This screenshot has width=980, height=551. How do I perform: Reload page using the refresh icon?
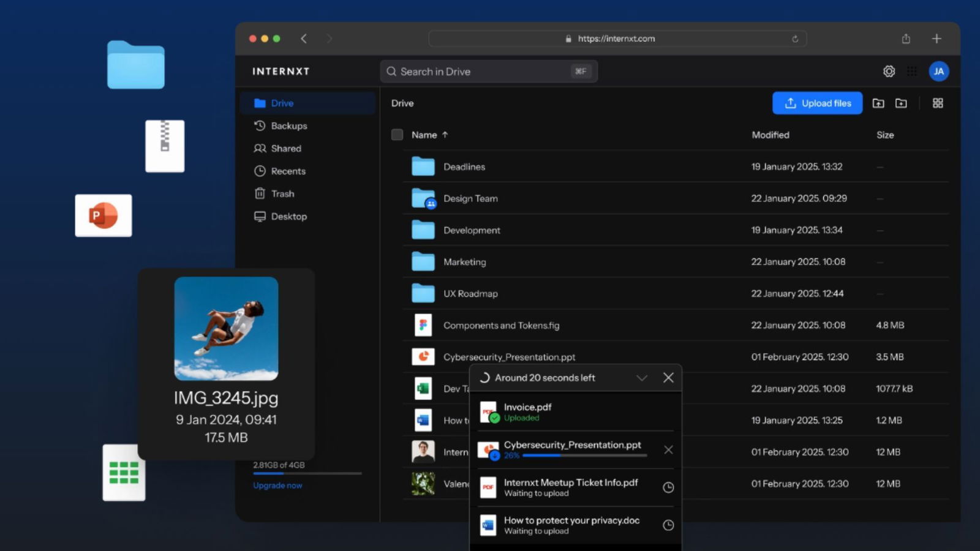click(x=795, y=39)
